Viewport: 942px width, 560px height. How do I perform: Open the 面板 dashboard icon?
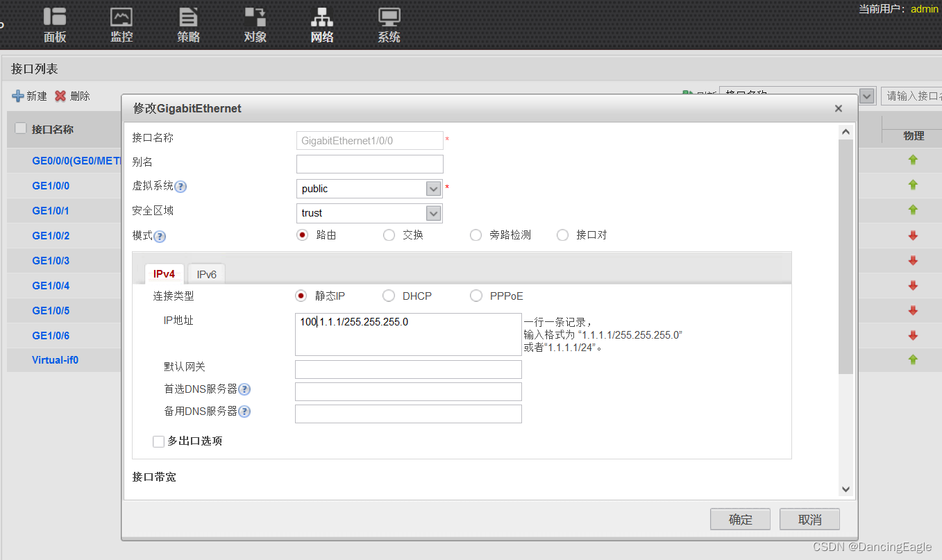coord(55,17)
